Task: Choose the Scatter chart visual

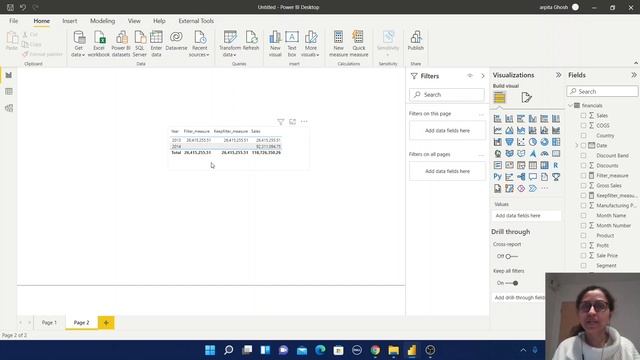Action: coord(521,142)
